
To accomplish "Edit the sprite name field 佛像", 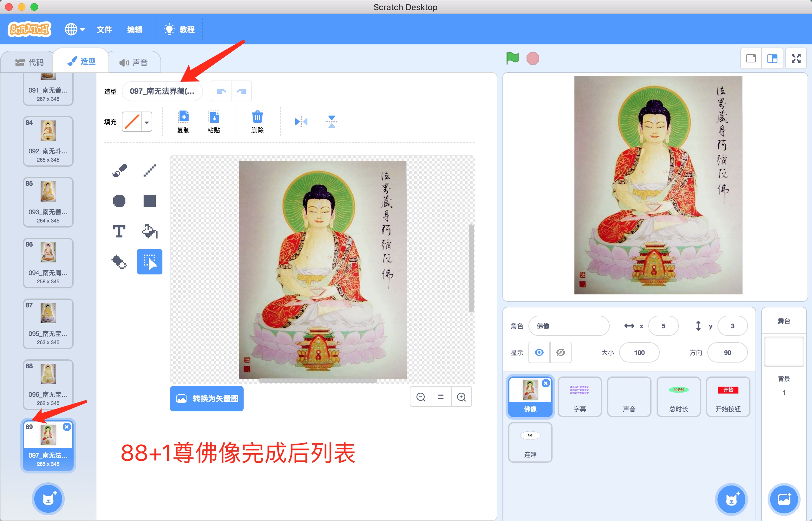I will coord(569,326).
